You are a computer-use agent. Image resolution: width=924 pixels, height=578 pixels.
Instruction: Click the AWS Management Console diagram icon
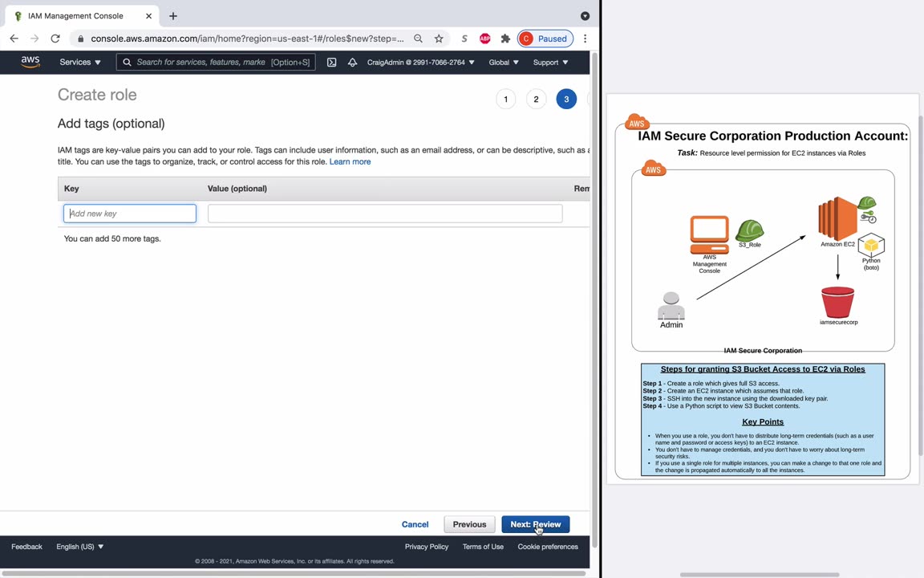point(710,234)
